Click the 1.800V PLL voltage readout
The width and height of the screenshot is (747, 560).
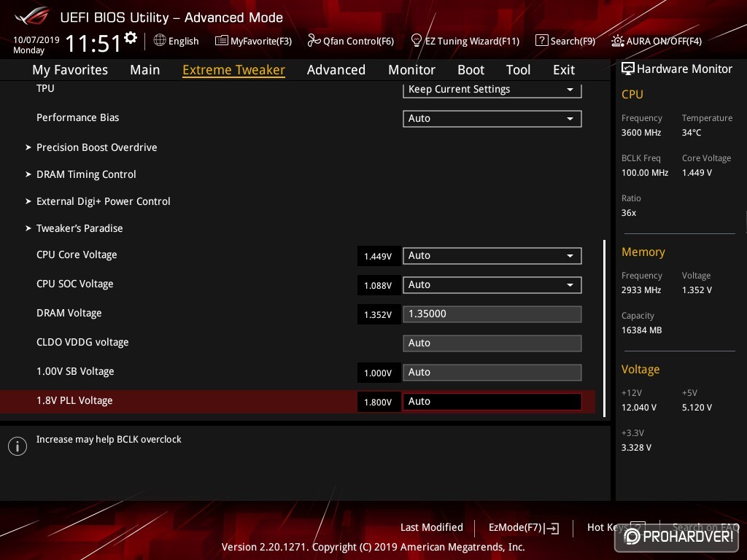[379, 402]
